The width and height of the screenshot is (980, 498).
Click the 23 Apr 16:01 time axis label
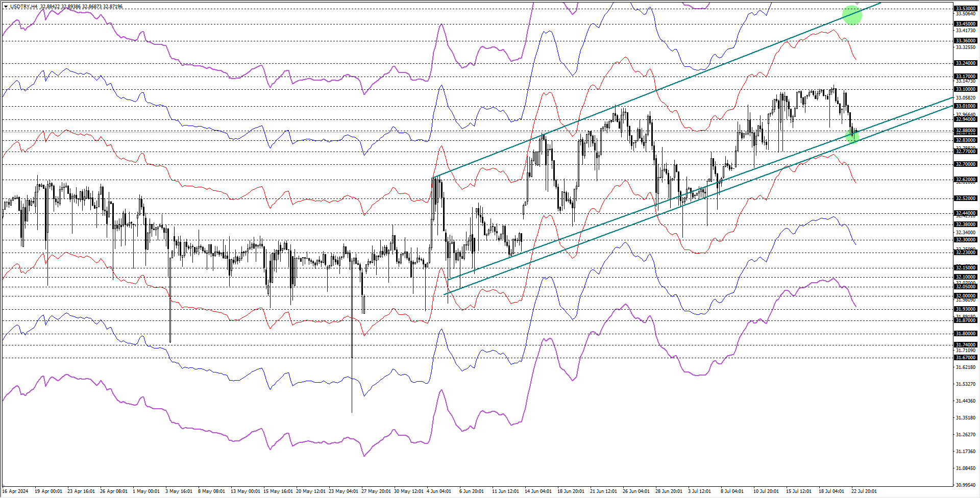coord(81,491)
